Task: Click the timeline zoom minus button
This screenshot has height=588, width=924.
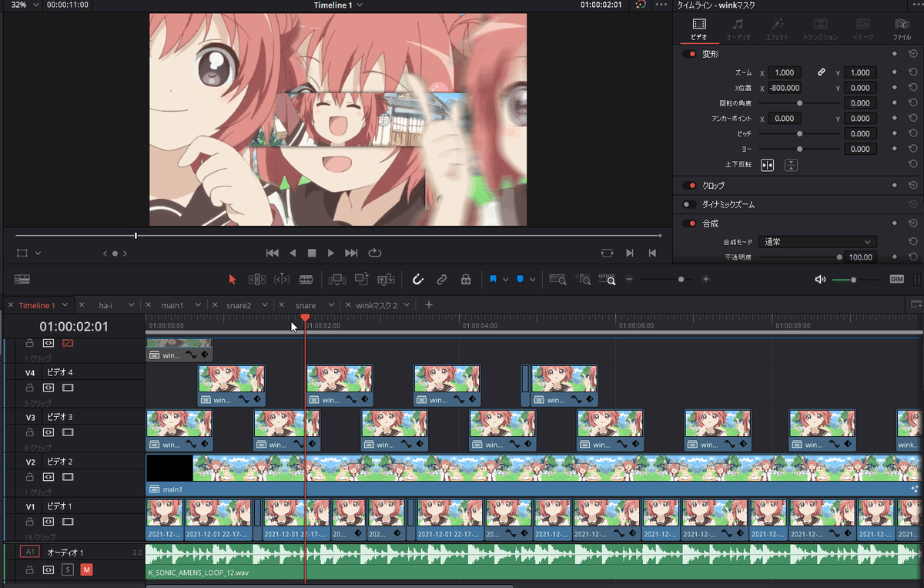Action: (x=629, y=279)
